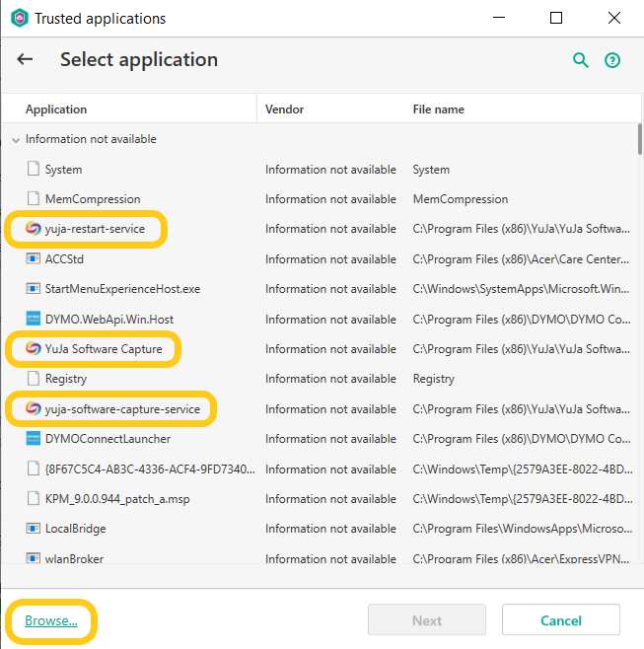
Task: Sort by the Application column header
Action: click(56, 109)
